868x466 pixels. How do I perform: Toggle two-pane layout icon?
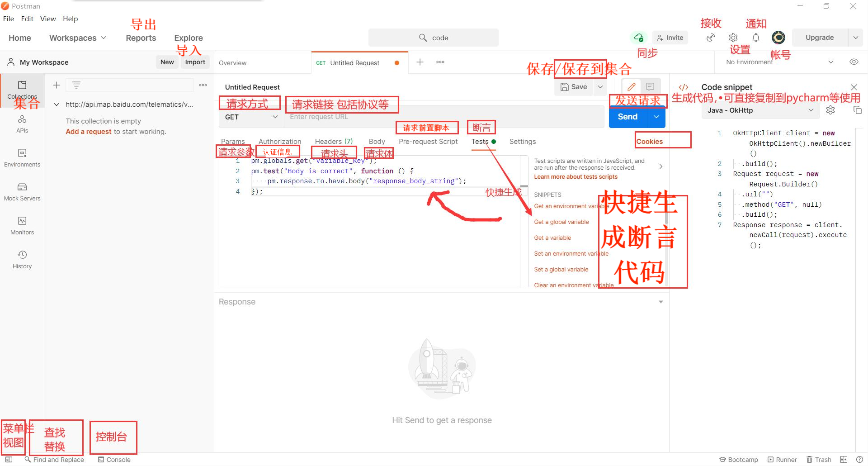pyautogui.click(x=844, y=459)
